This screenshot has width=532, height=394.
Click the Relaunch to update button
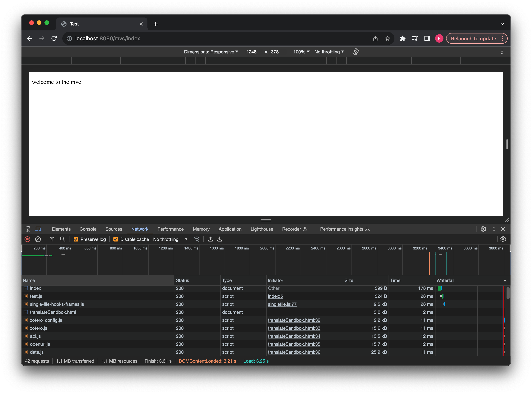[x=473, y=38]
